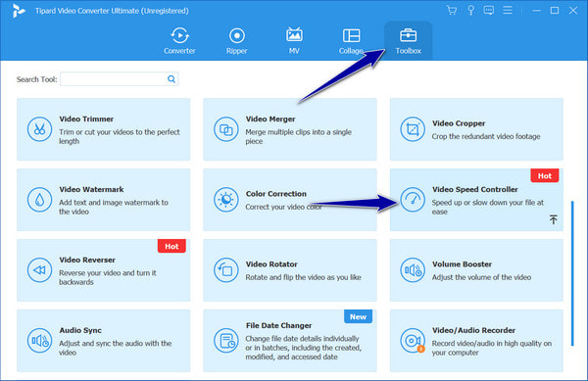Viewport: 588px width, 381px height.
Task: Click the Video/Audio Recorder title text
Action: pos(473,330)
